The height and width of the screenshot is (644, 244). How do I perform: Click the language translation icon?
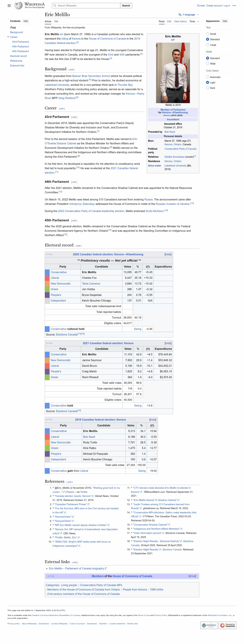(180, 15)
